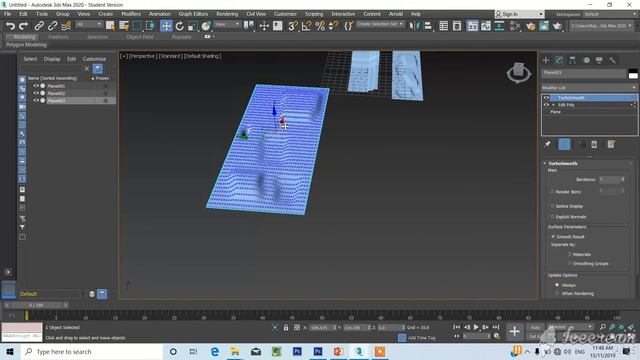Toggle Window/Crossing selection icon

pyautogui.click(x=151, y=26)
